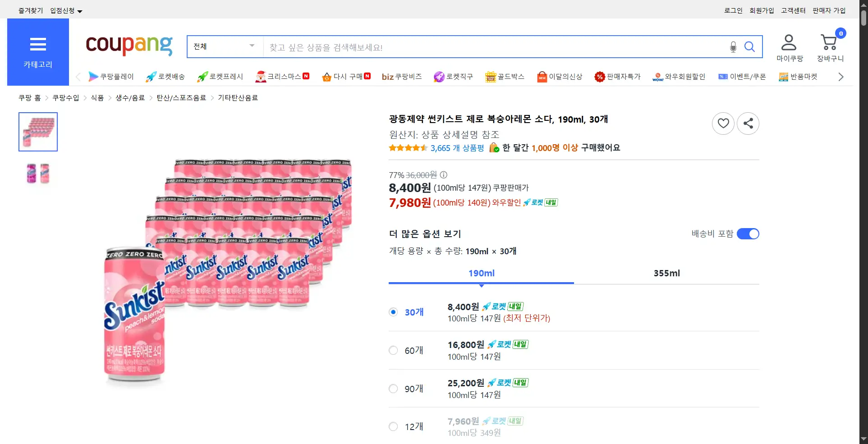Add product to wishlist with heart icon
The image size is (868, 444).
[x=723, y=123]
